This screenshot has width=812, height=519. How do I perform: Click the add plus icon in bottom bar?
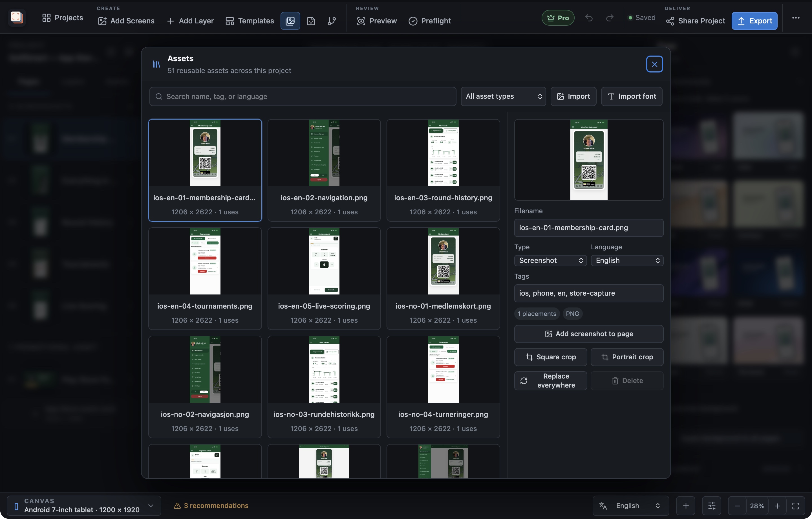pos(685,505)
